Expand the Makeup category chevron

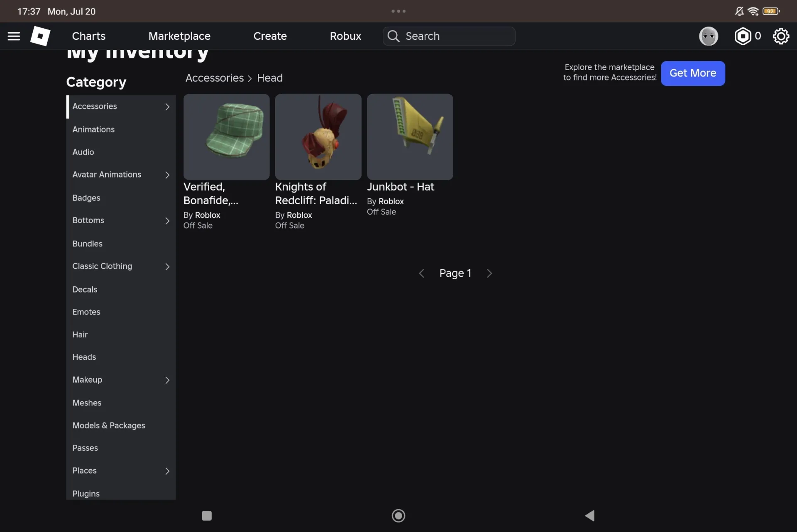[x=167, y=380]
